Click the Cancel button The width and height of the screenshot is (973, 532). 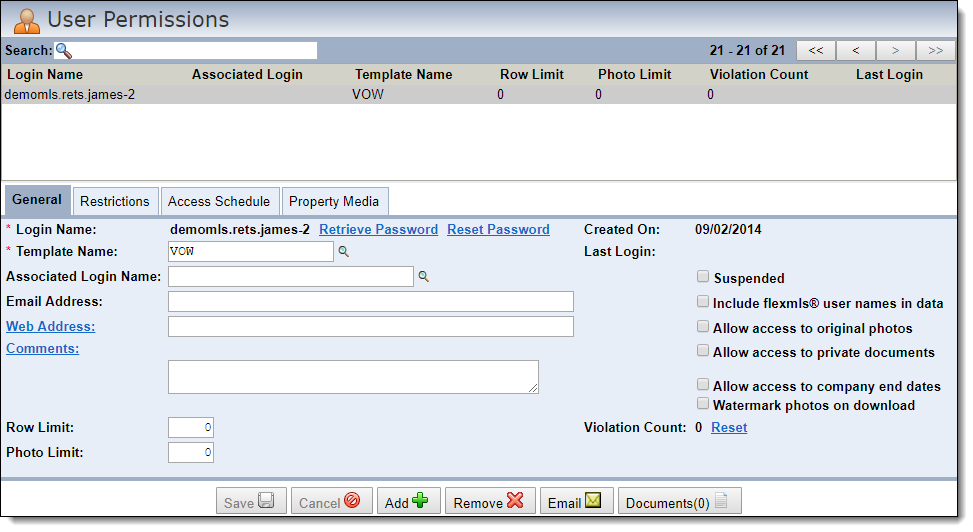[331, 501]
